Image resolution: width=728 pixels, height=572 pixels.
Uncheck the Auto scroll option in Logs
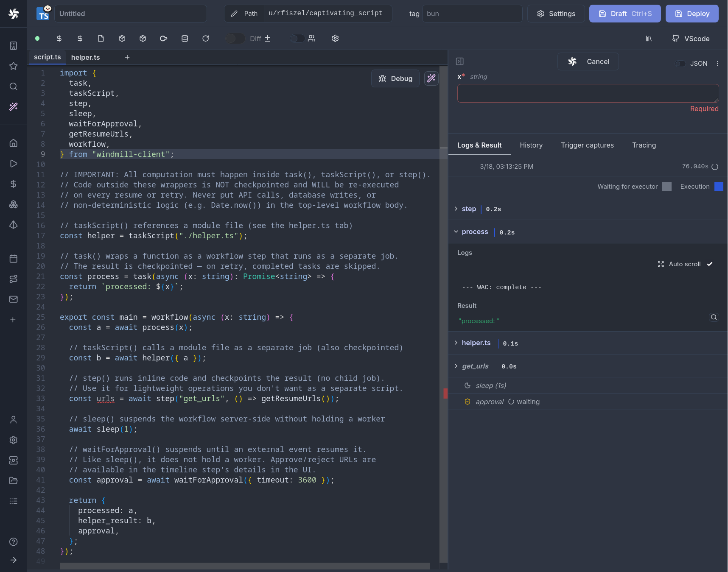(x=710, y=264)
